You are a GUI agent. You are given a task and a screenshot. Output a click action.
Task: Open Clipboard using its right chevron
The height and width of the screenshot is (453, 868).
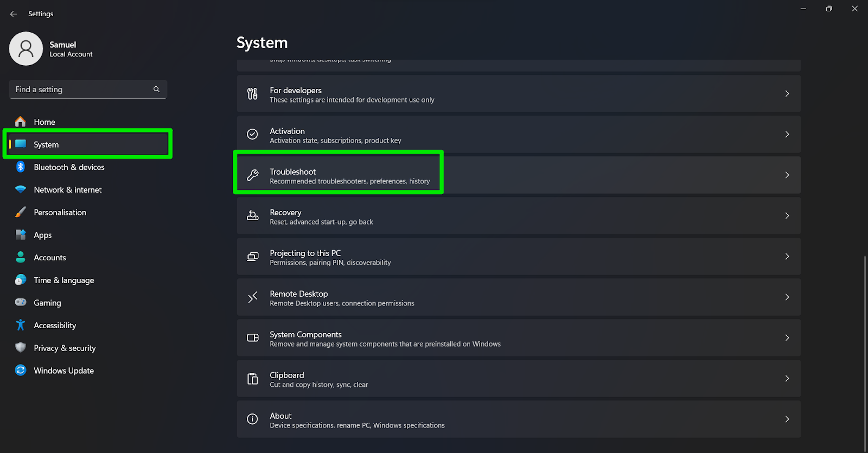(x=787, y=378)
